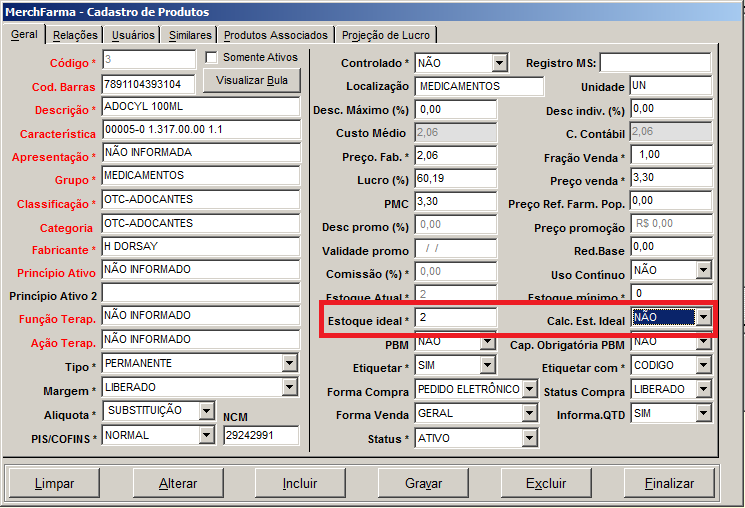Expand the Tipo dropdown showing PERMANENTE

click(290, 363)
